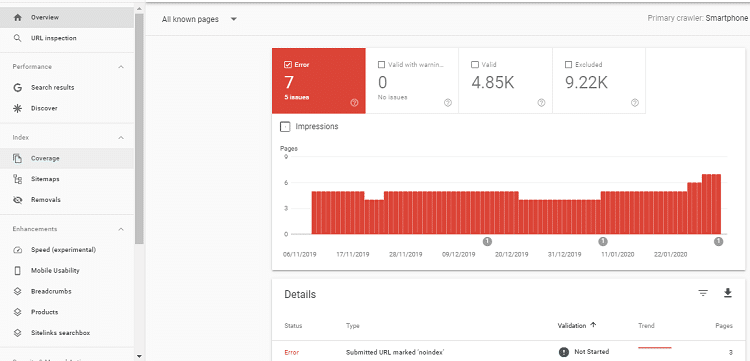750x361 pixels.
Task: Collapse the Index section
Action: pyautogui.click(x=121, y=138)
